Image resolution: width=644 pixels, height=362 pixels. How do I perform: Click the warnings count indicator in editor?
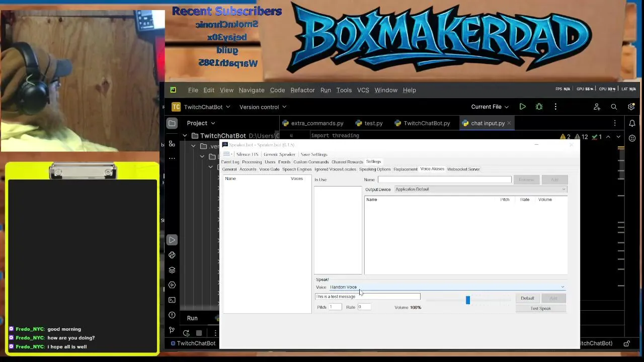coord(566,137)
